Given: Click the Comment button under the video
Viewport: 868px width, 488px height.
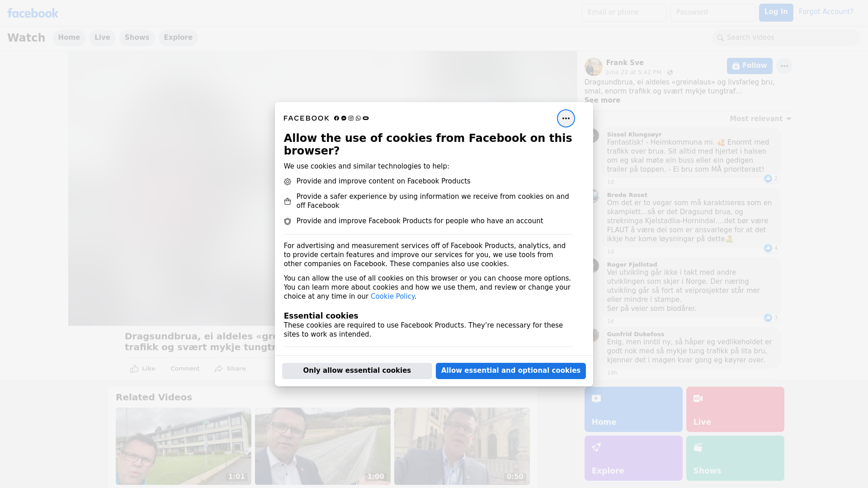Looking at the screenshot, I should 185,369.
